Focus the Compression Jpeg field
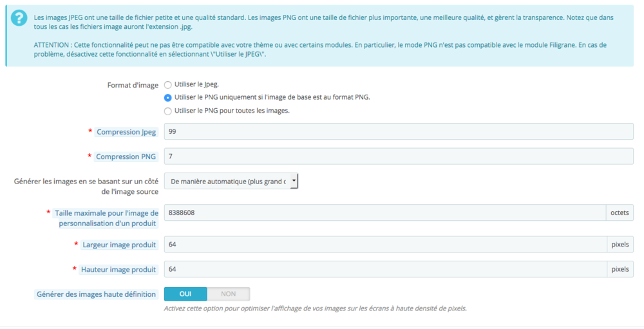Image resolution: width=644 pixels, height=329 pixels. pyautogui.click(x=399, y=131)
